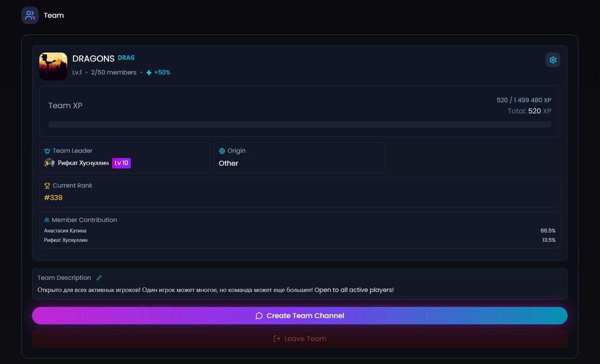Click the Lv.1 team level text

[77, 72]
